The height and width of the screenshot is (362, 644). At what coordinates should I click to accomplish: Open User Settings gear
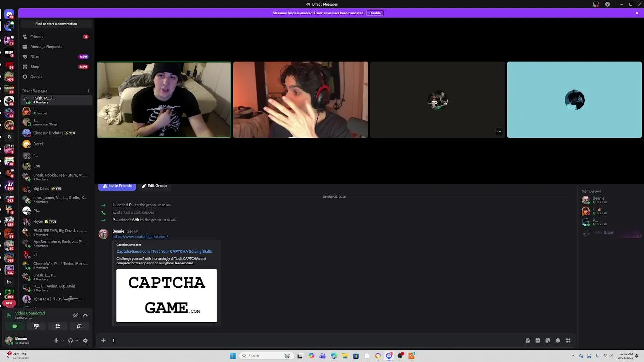pos(85,341)
